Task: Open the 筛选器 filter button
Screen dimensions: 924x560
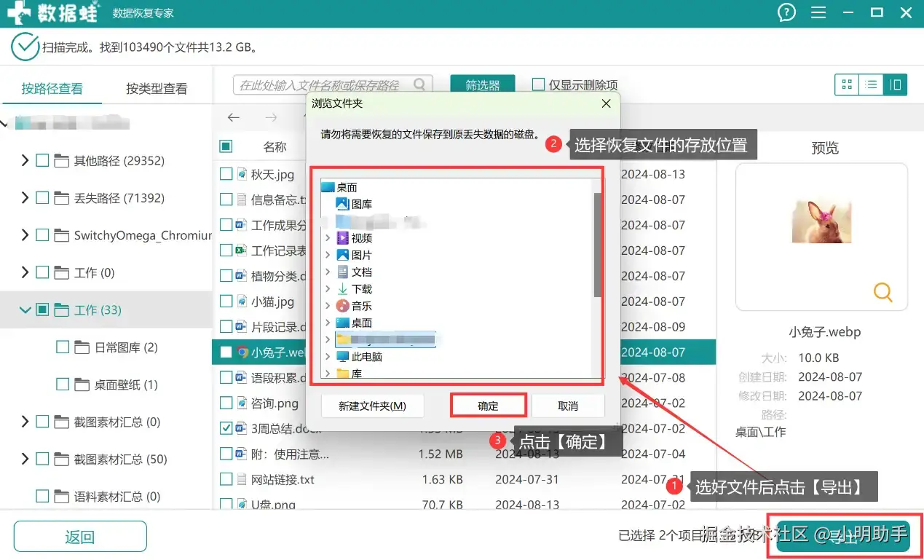Action: (483, 85)
